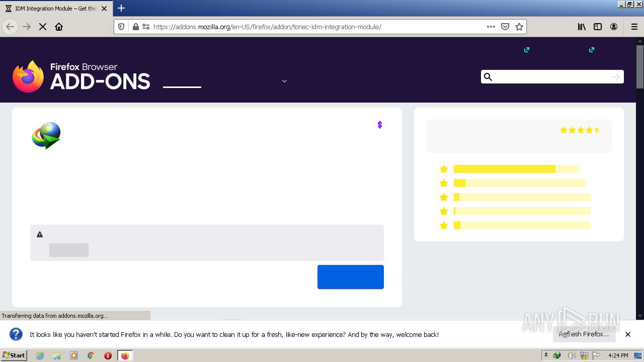644x362 pixels.
Task: Close the IDM Integration Module tab
Action: [104, 9]
